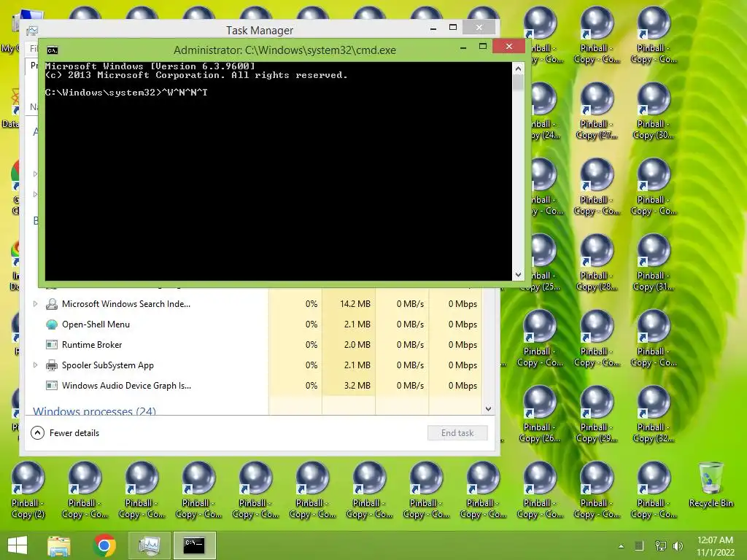
Task: Select the Pinball - Copy (28 desktop shortcut
Action: pyautogui.click(x=597, y=262)
